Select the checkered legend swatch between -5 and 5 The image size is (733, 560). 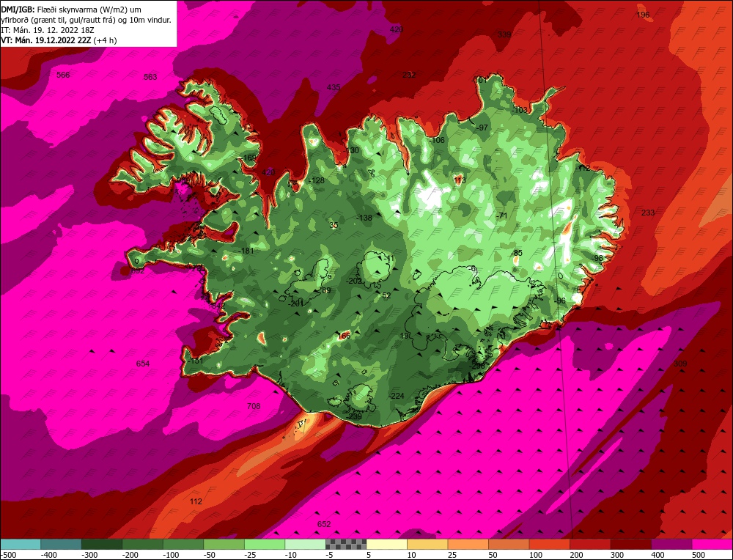(x=346, y=544)
